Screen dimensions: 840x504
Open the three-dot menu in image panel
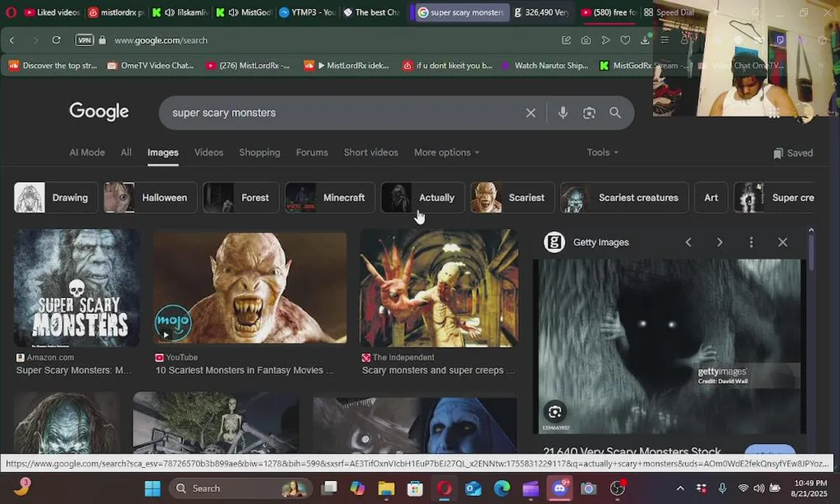pyautogui.click(x=751, y=242)
